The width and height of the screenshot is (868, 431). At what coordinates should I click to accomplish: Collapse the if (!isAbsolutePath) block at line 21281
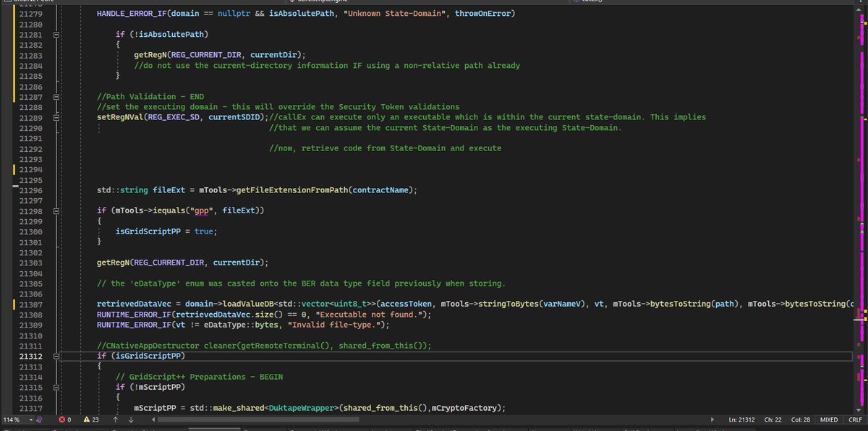click(57, 34)
